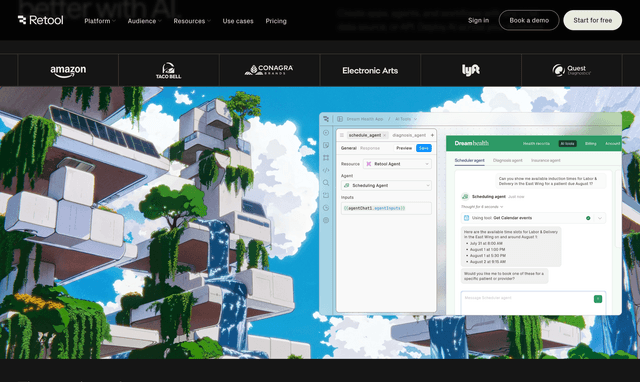Click the Dream Health App breadcrumb
The image size is (640, 382).
point(365,119)
